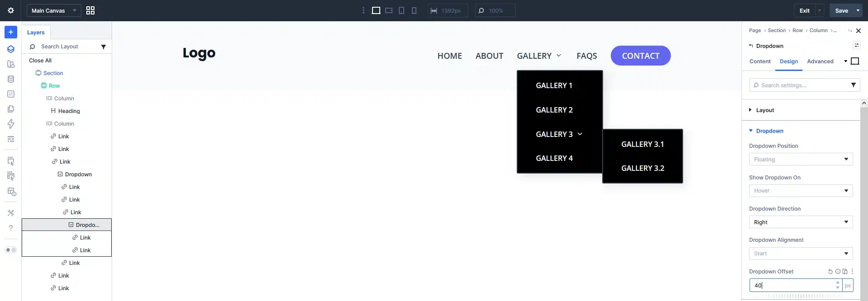Image resolution: width=868 pixels, height=301 pixels.
Task: Open the database sidebar icon
Action: (11, 79)
